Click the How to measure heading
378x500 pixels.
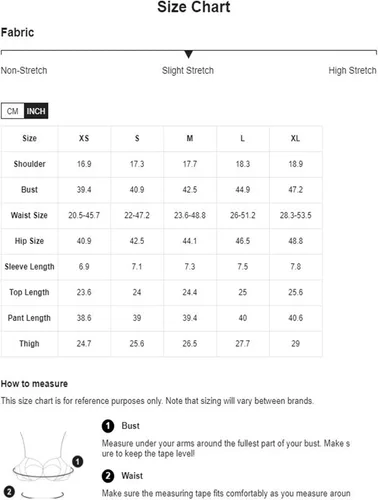(x=34, y=384)
